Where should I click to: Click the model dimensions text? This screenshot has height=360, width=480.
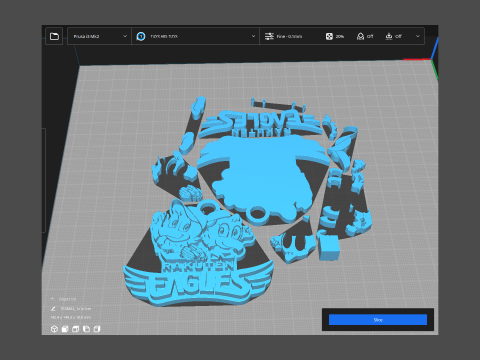[70, 317]
